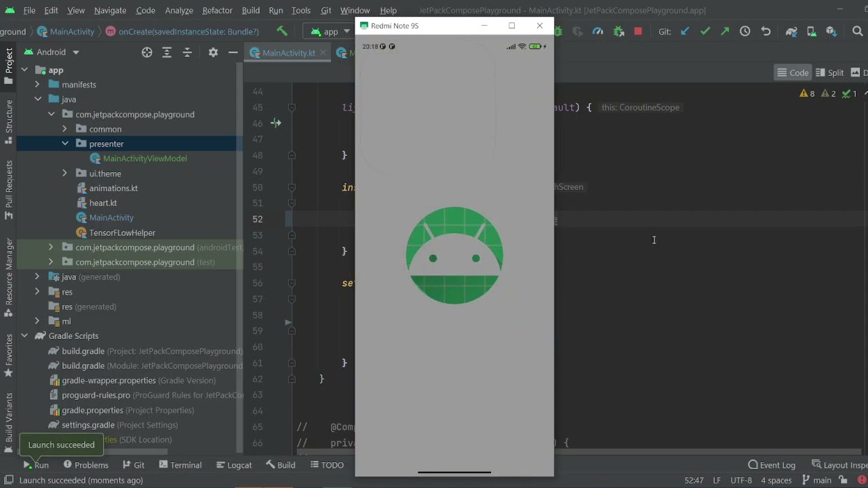
Task: Click the select opened file target icon
Action: point(146,52)
